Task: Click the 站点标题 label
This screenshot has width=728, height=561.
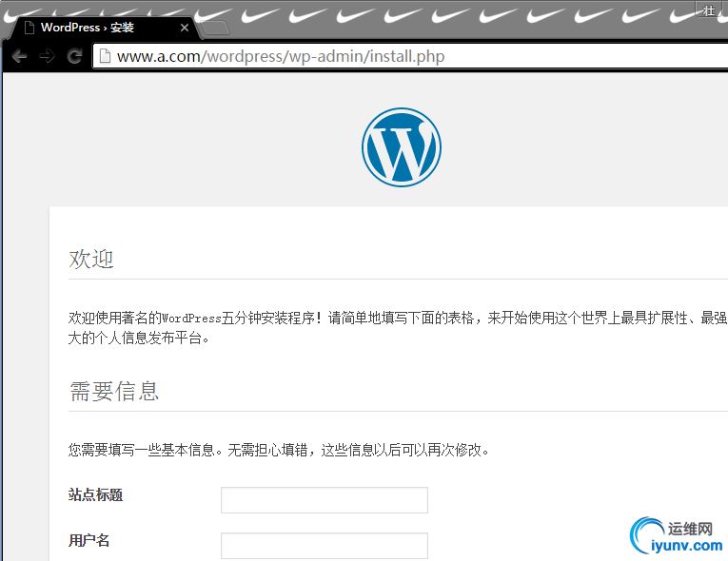Action: 95,494
